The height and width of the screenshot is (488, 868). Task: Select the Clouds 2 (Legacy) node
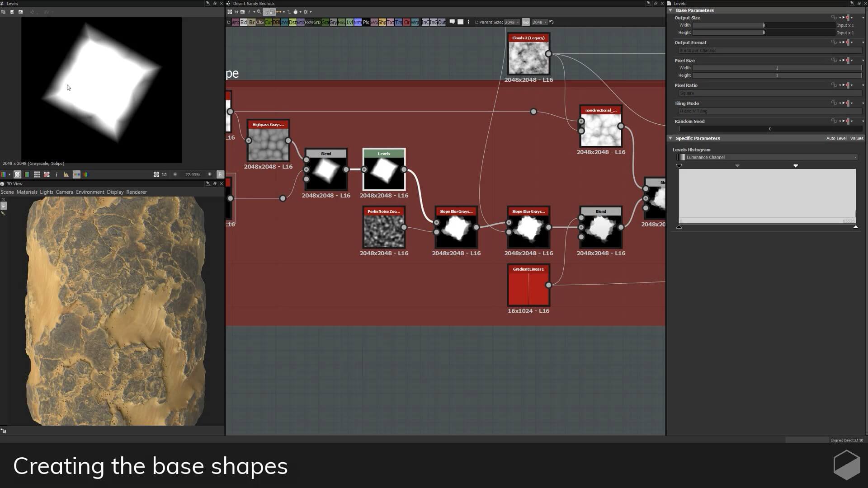click(528, 54)
